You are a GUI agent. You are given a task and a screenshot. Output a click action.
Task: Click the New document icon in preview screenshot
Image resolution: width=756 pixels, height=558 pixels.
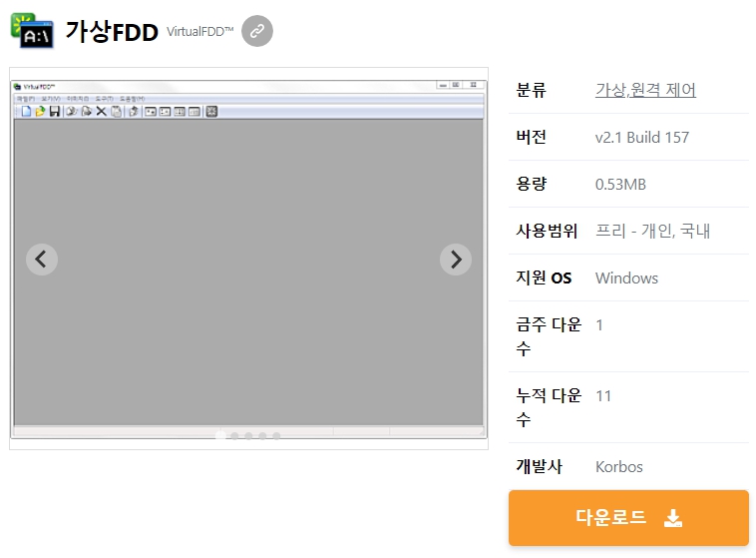tap(26, 112)
